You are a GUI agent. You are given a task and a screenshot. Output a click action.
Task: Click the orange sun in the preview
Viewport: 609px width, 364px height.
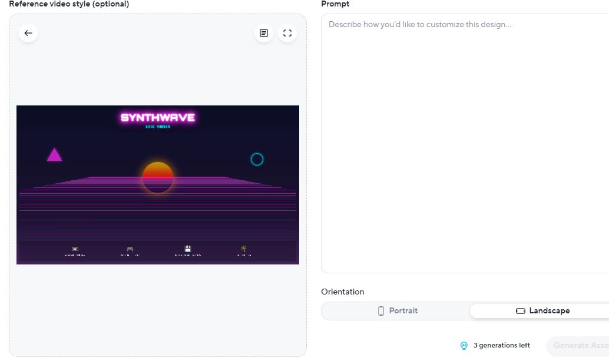pos(158,177)
